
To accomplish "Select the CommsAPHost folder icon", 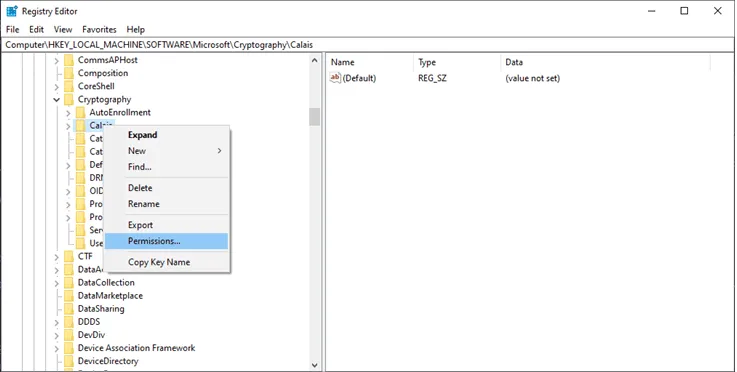I will (x=69, y=60).
